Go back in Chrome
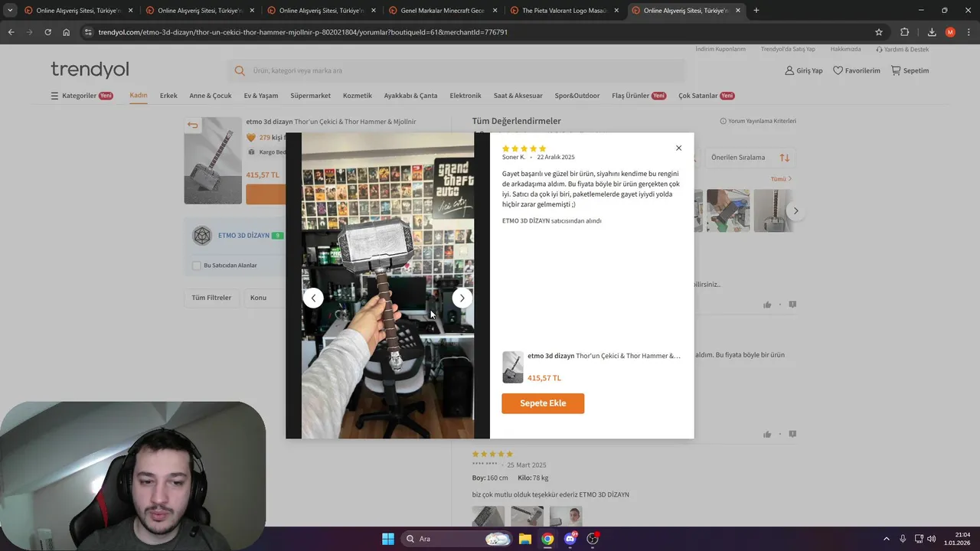Image resolution: width=980 pixels, height=551 pixels. (x=11, y=32)
